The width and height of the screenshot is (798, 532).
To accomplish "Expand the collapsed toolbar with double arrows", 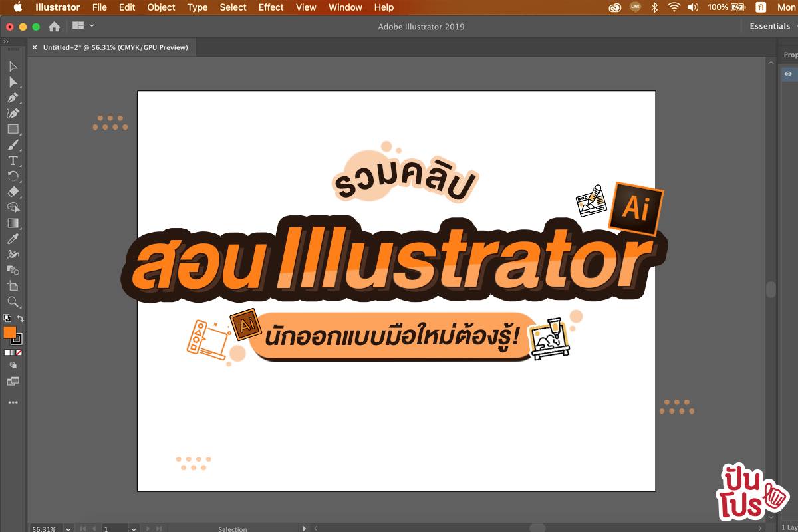I will tap(6, 41).
